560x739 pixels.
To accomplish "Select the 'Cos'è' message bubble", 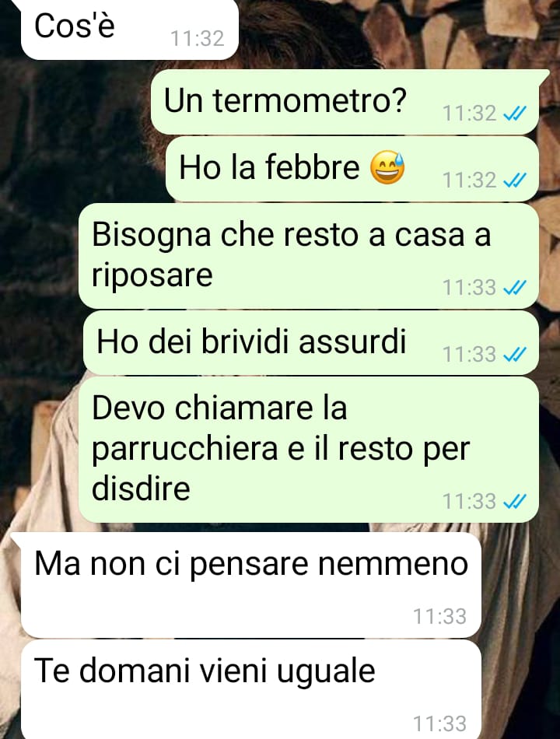I will tap(130, 30).
